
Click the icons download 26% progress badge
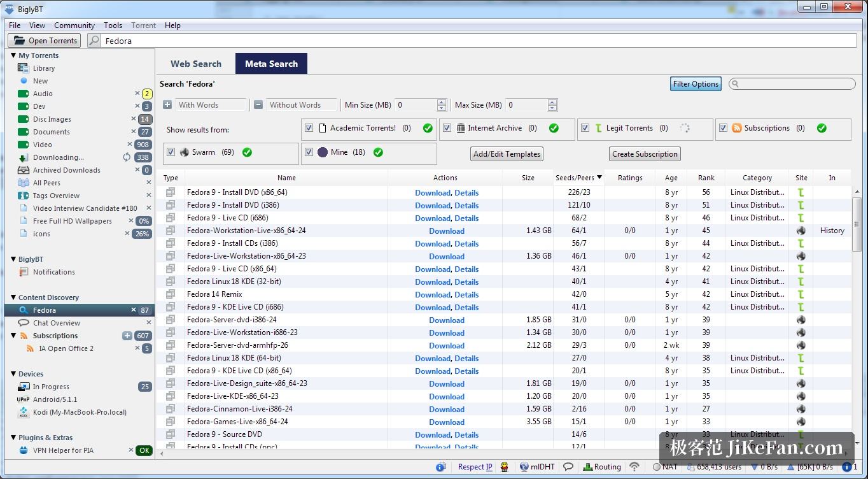point(142,234)
